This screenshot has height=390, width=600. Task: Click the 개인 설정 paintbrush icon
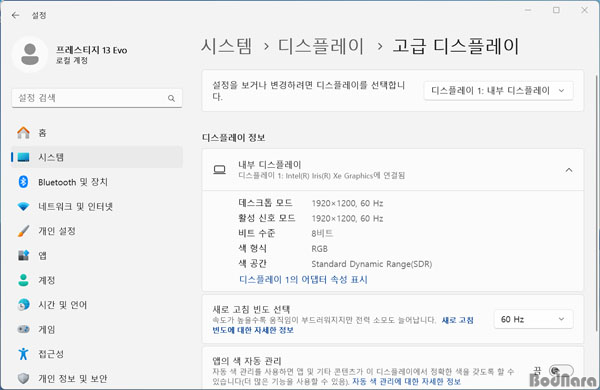pyautogui.click(x=23, y=231)
